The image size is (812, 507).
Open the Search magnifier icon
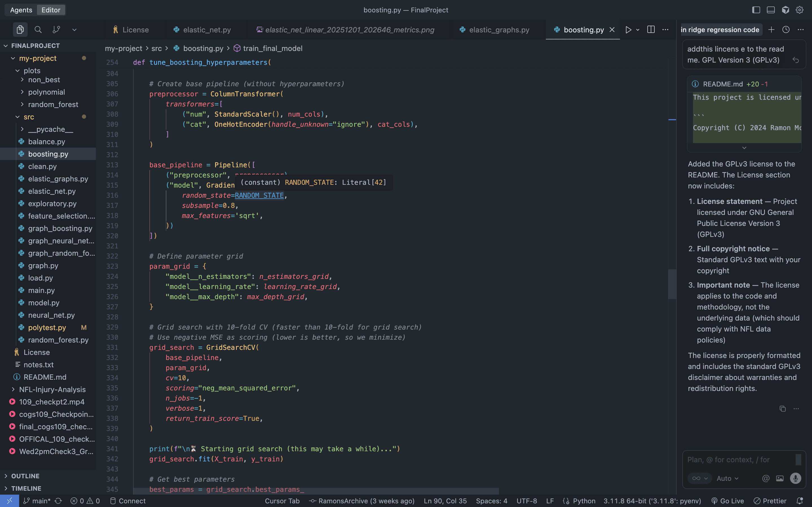tap(38, 30)
